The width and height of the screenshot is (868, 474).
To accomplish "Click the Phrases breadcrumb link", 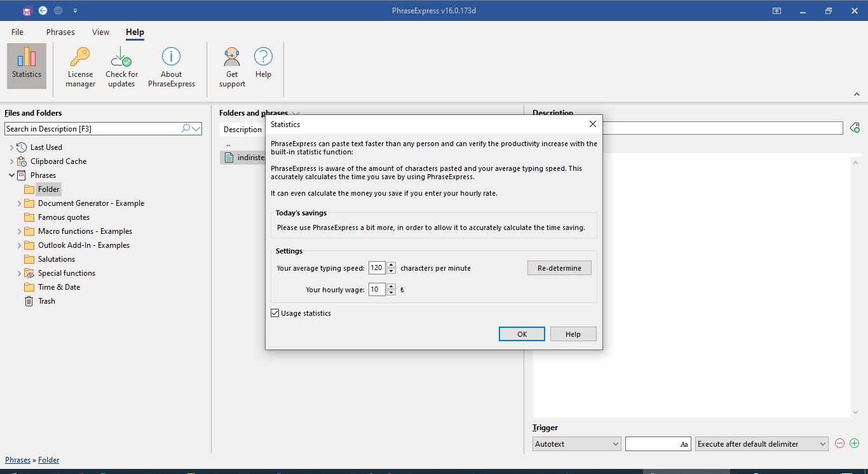I will coord(18,460).
